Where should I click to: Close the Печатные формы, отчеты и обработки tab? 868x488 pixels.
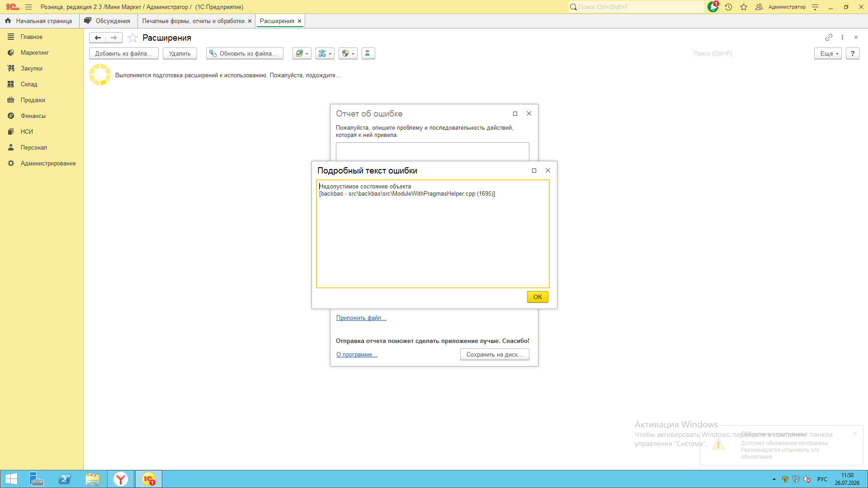coord(250,21)
